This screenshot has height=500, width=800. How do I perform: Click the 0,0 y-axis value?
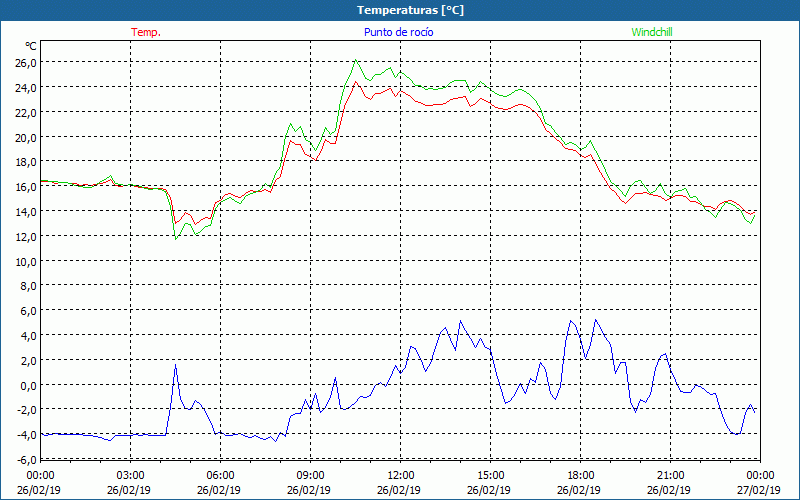click(28, 386)
